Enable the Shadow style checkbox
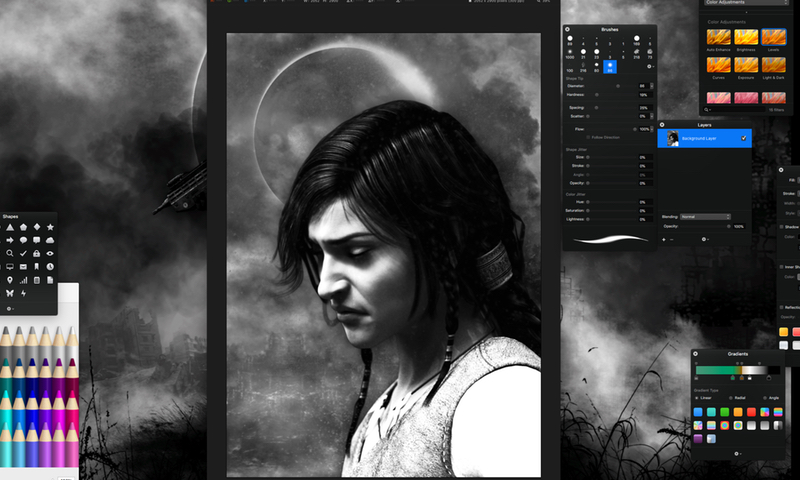800x480 pixels. click(x=782, y=227)
